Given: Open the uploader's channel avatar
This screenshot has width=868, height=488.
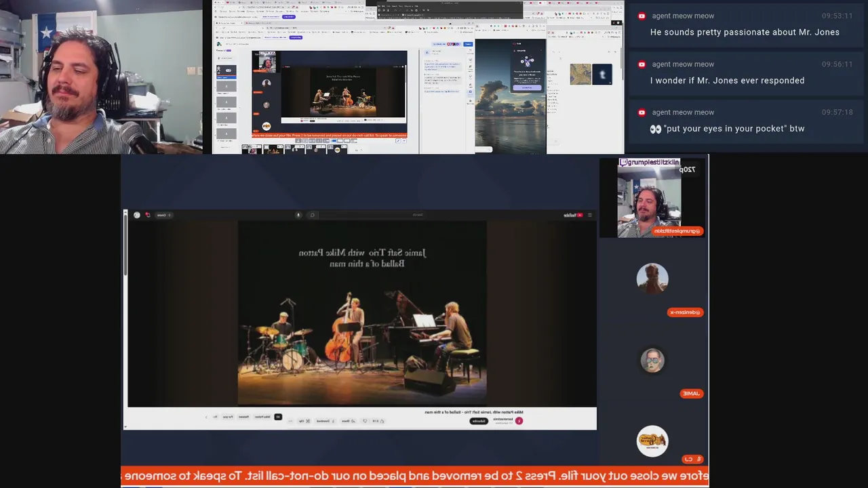Looking at the screenshot, I should point(519,421).
